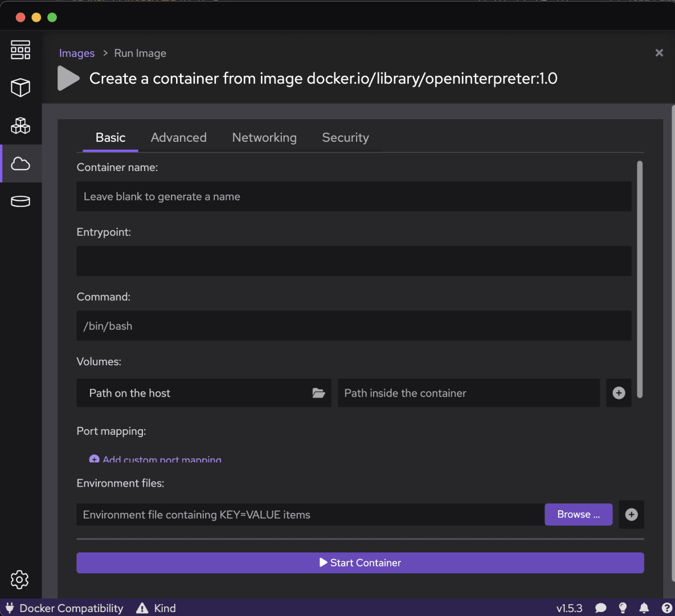Image resolution: width=675 pixels, height=616 pixels.
Task: Focus Path inside the container field
Action: coord(469,393)
